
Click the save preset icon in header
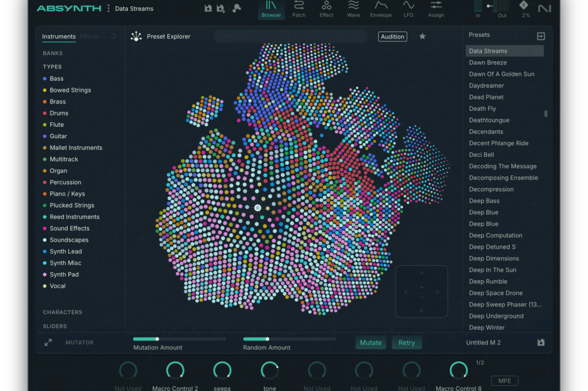click(x=208, y=9)
